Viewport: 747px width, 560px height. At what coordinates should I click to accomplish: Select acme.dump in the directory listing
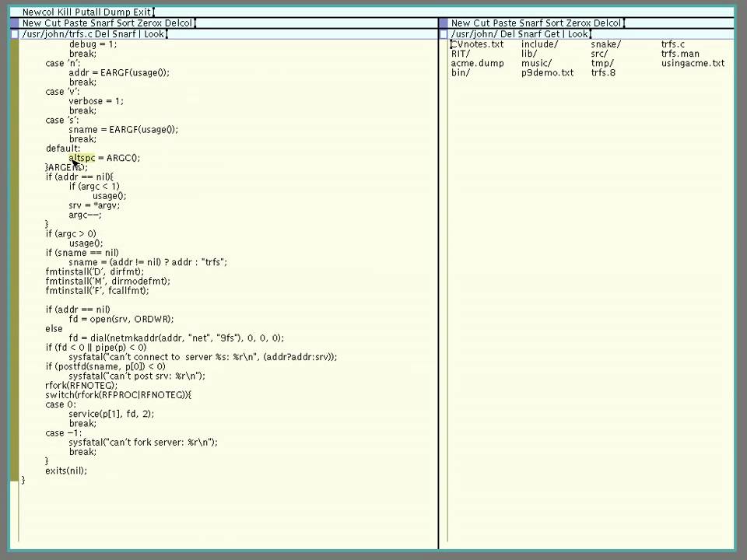477,63
